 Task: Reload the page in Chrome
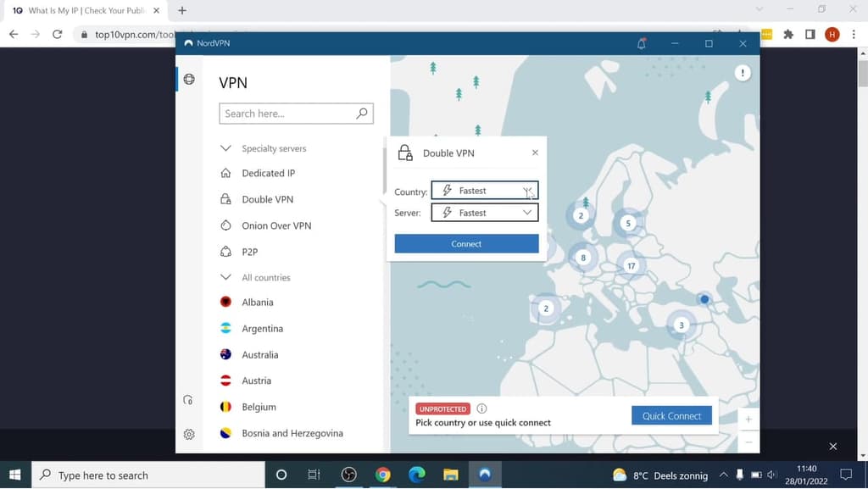pyautogui.click(x=57, y=34)
